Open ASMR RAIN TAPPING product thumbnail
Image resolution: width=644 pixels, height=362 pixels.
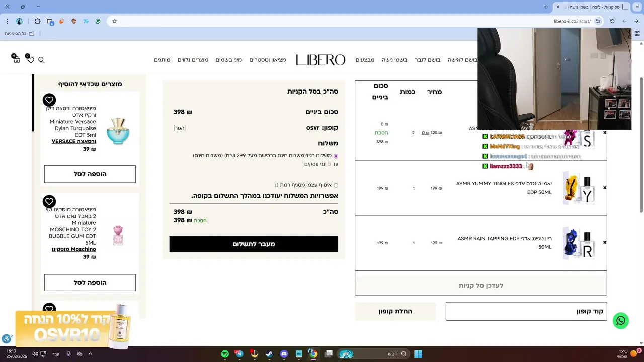579,243
